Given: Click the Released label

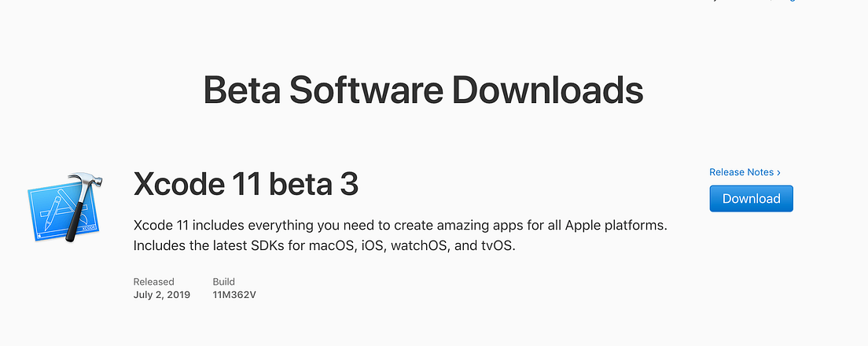Looking at the screenshot, I should point(154,282).
